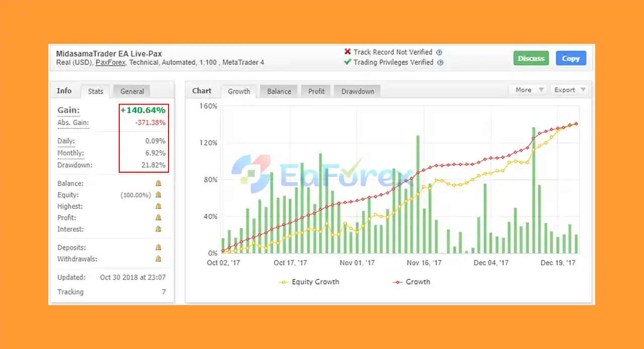Open help icon next to Track Record
Screen dimensions: 644x349
click(x=439, y=52)
